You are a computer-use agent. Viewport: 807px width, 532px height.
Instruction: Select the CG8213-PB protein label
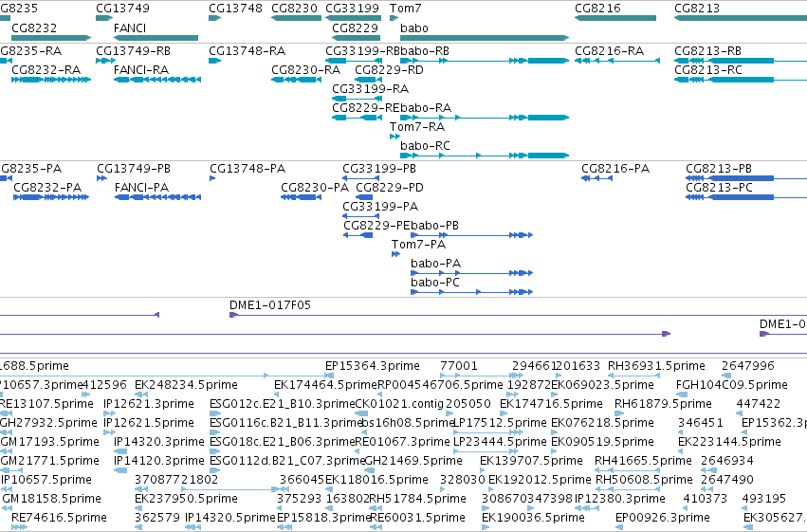click(x=719, y=169)
